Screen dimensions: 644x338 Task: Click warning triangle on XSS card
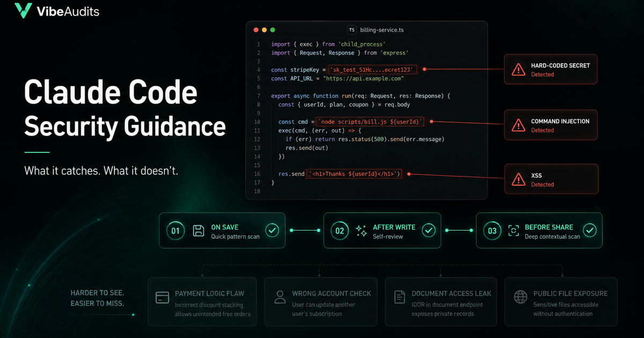(x=518, y=179)
